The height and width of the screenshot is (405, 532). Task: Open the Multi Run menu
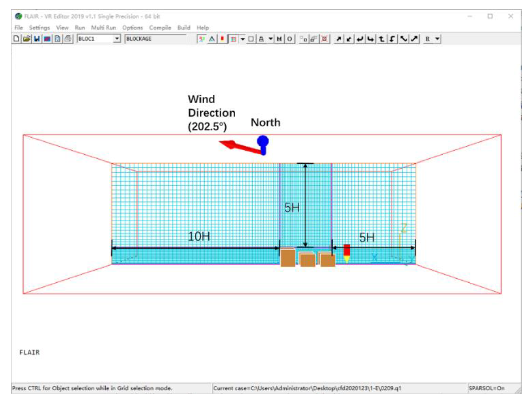point(103,28)
